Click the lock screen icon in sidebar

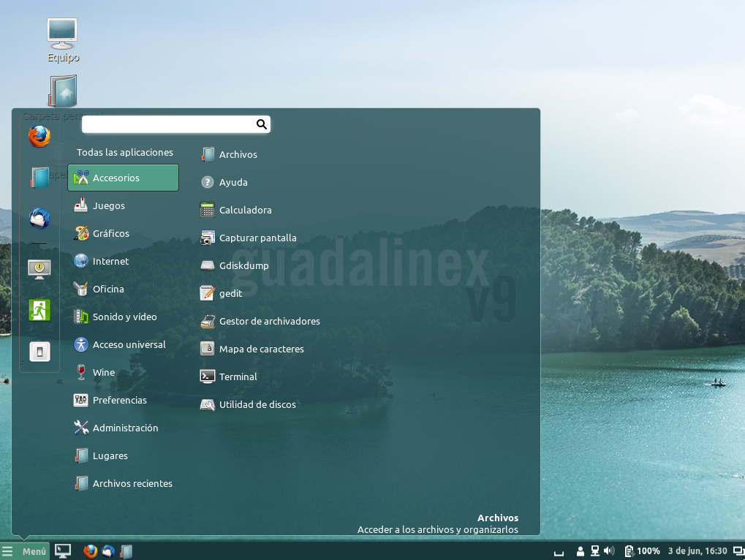pyautogui.click(x=39, y=269)
